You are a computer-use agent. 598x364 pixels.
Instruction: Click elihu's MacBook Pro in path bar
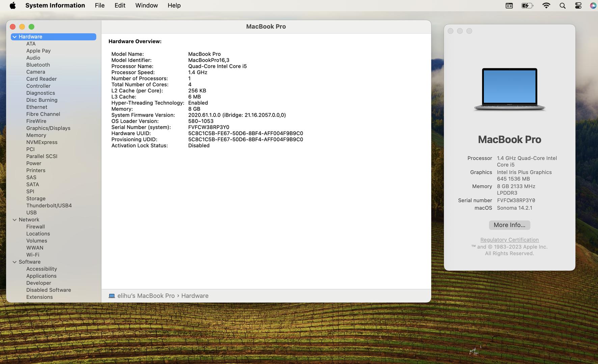coord(146,296)
